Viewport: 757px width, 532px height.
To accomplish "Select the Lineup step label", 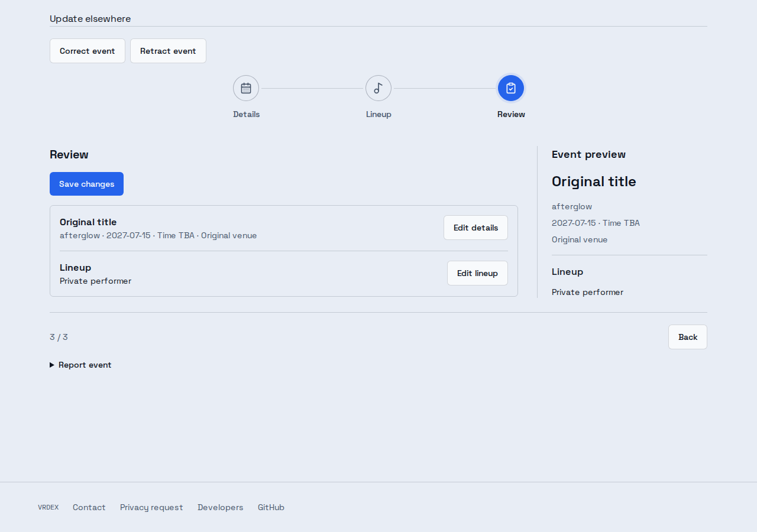I will [378, 114].
